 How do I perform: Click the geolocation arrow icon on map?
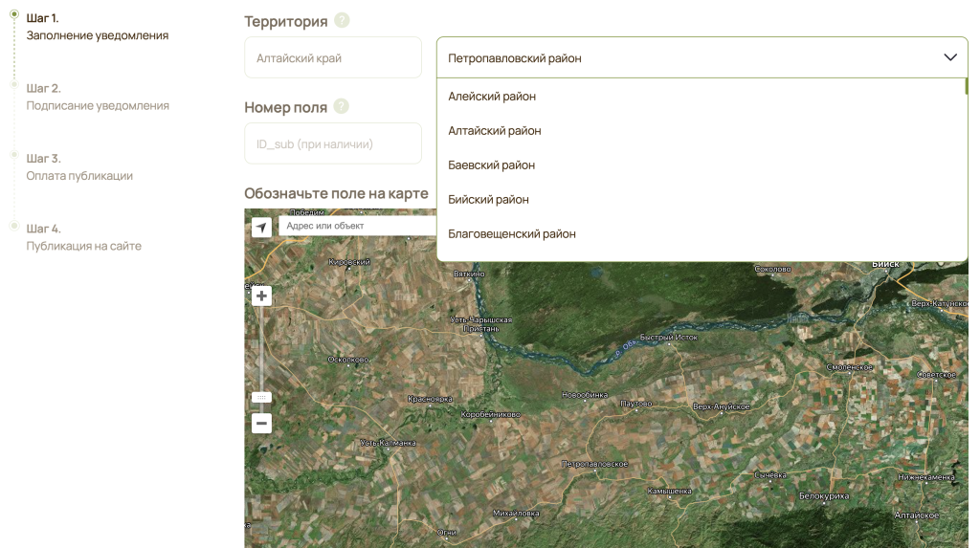tap(261, 227)
